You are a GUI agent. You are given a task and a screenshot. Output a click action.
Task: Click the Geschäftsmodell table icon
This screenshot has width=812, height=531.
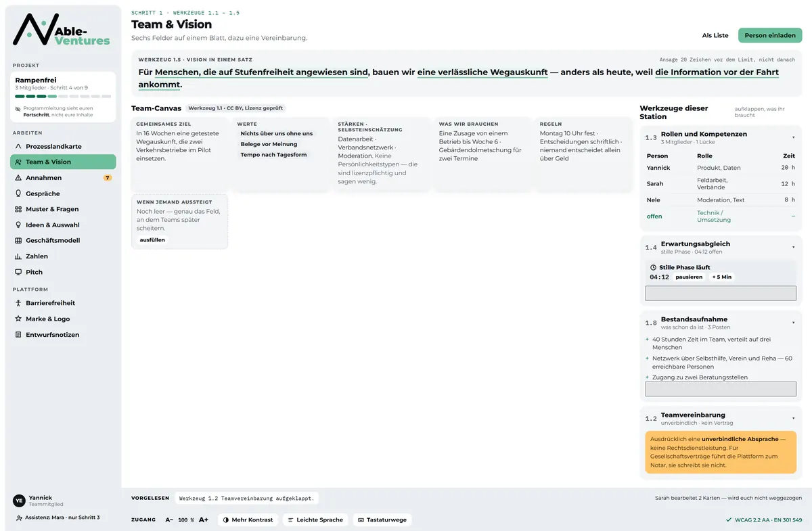pyautogui.click(x=19, y=240)
